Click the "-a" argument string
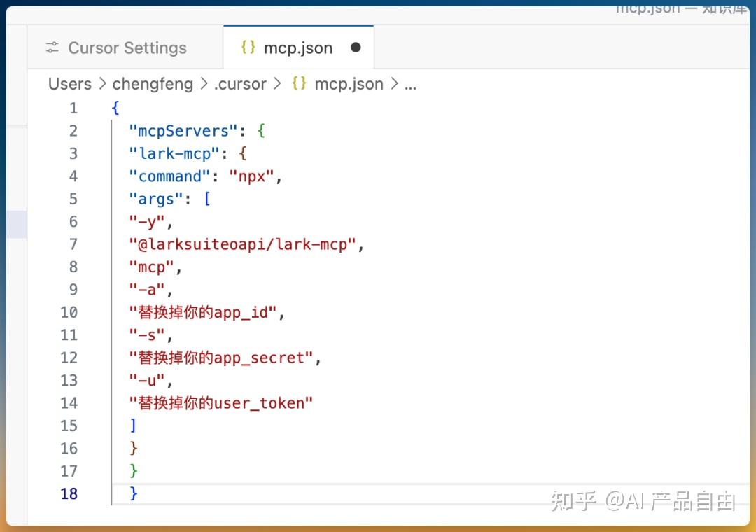This screenshot has height=532, width=756. 147,289
